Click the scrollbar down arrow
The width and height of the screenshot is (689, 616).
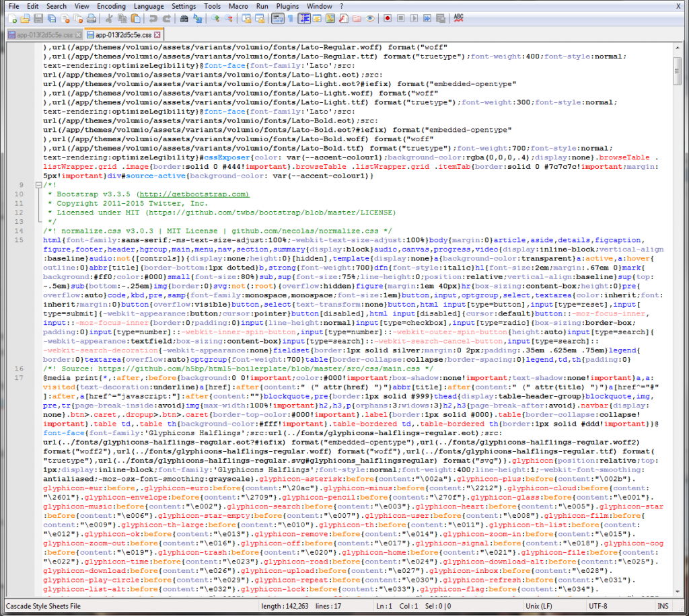[677, 592]
